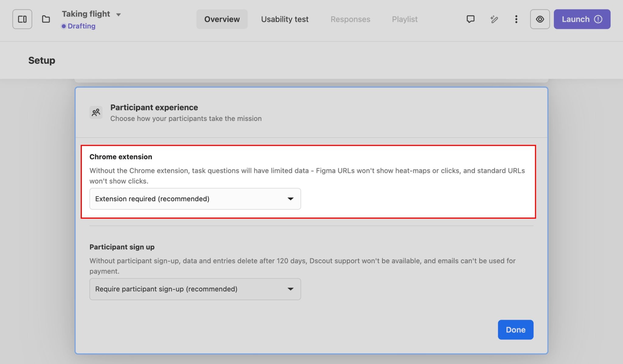Open Require participant sign-up dropdown
This screenshot has width=623, height=364.
point(195,289)
